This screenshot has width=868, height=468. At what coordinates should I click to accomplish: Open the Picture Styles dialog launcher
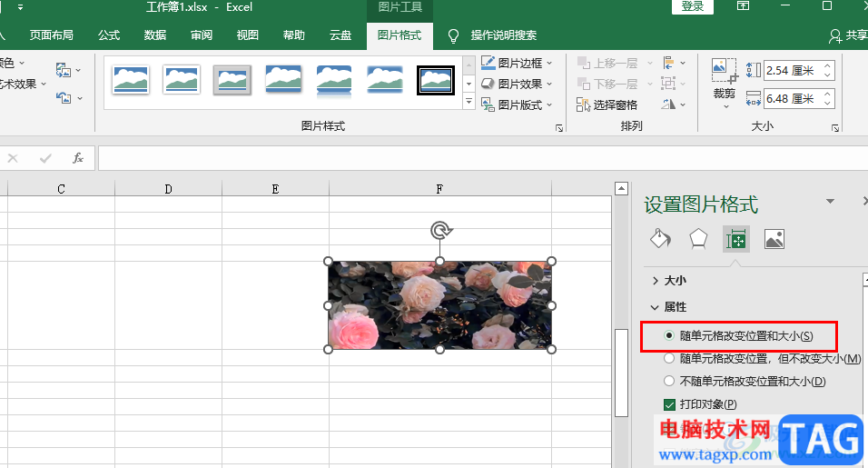coord(559,128)
